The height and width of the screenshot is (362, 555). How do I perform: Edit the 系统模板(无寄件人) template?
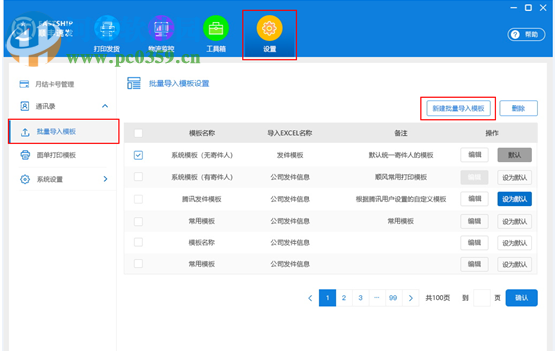tap(474, 155)
